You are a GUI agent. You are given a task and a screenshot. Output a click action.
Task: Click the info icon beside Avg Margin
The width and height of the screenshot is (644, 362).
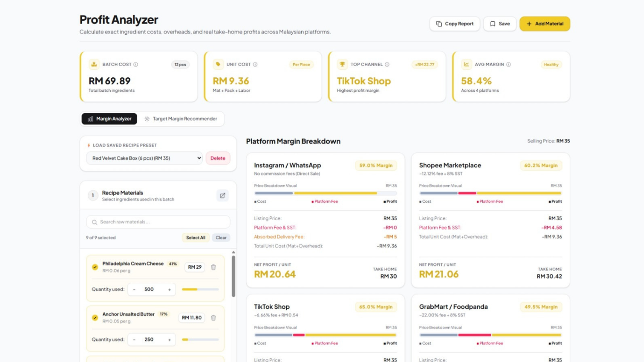coord(508,65)
